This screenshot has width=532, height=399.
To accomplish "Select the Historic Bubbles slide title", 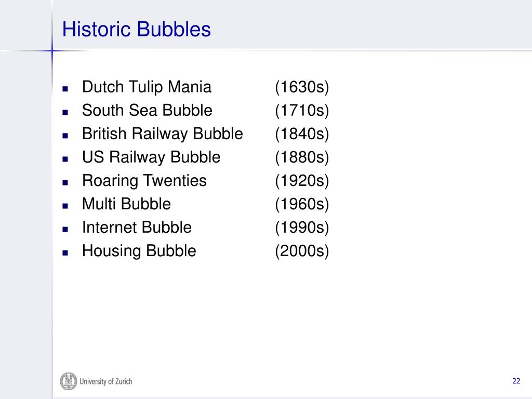I will click(137, 29).
